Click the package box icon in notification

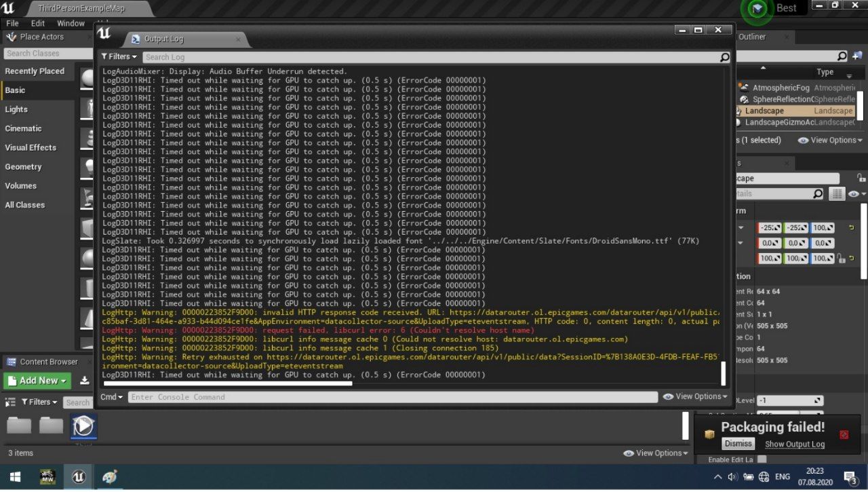coord(709,434)
